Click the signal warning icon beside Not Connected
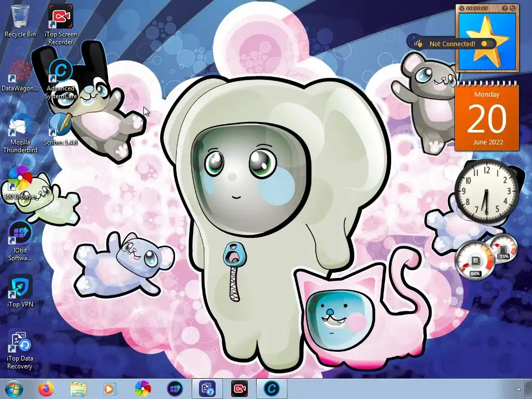The height and width of the screenshot is (399, 532). click(x=418, y=43)
